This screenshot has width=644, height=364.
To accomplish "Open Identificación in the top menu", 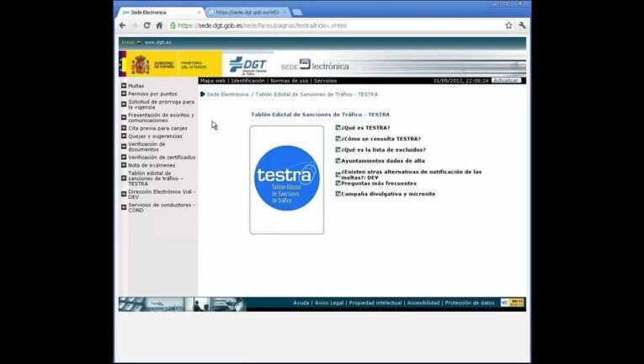I will point(247,81).
